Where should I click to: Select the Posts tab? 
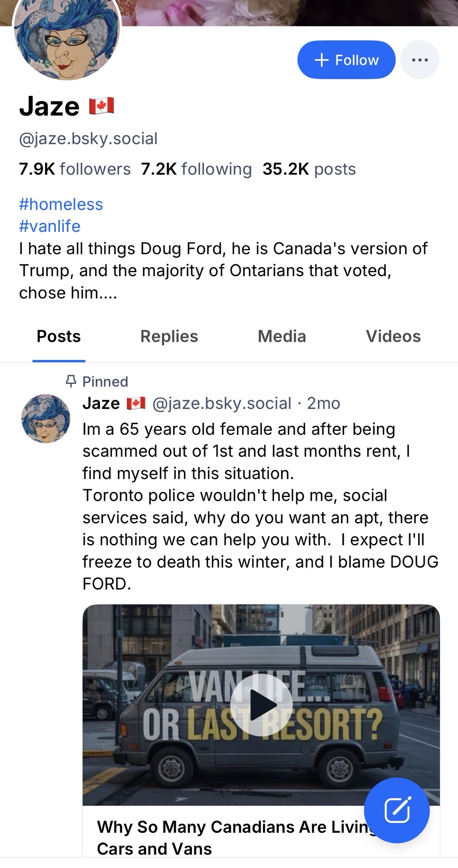[59, 337]
